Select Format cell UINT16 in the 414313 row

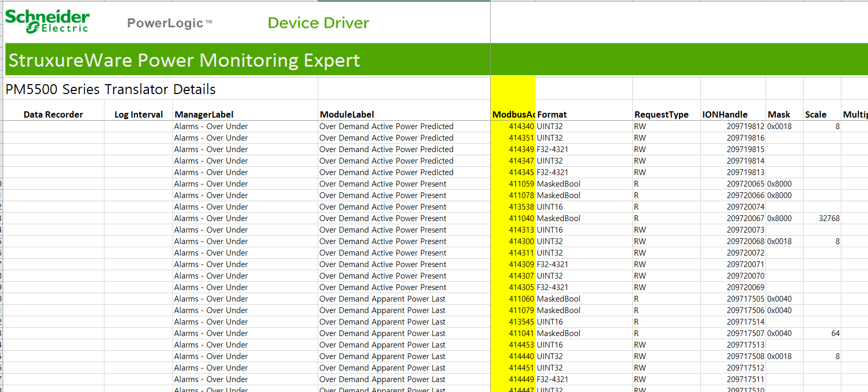[584, 230]
